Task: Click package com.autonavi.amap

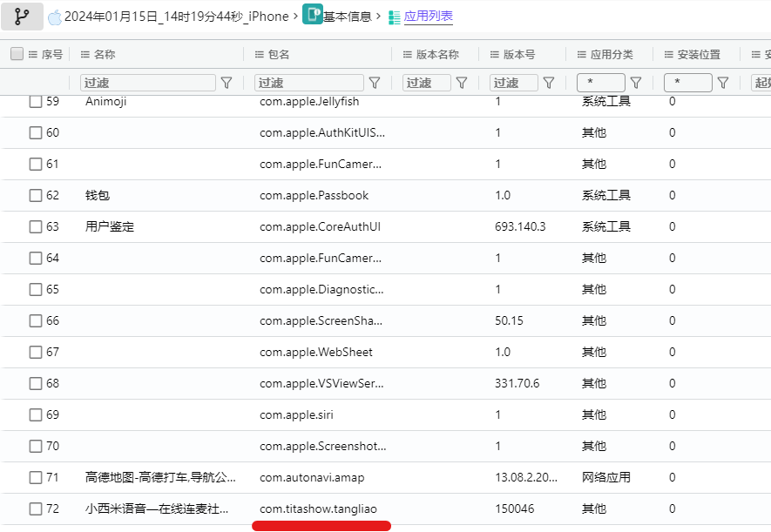Action: click(312, 477)
